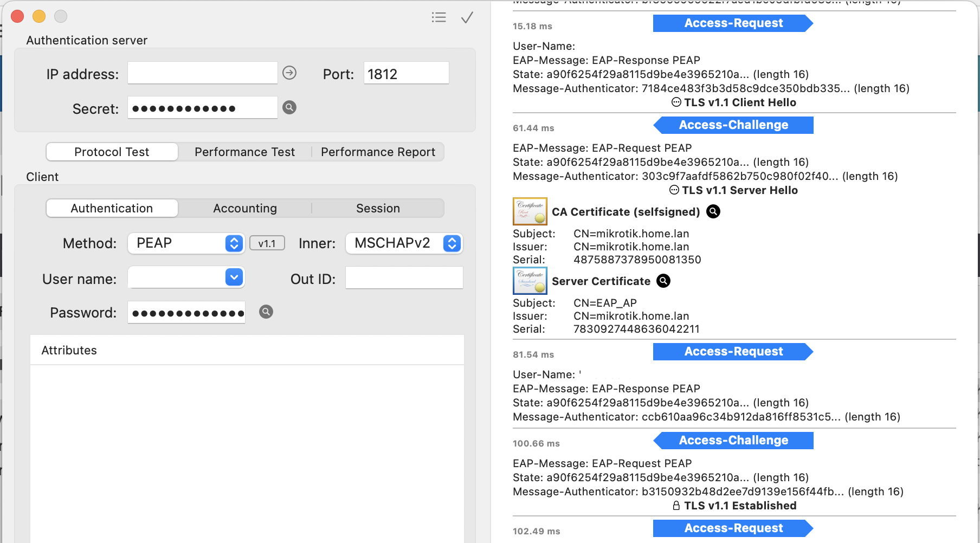Click the "TLS v1.1 Established" label
The height and width of the screenshot is (543, 980).
(x=740, y=506)
